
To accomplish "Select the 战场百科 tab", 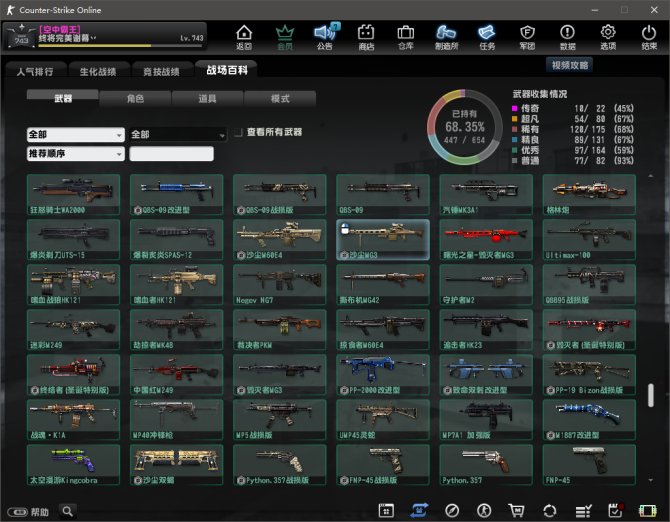I will click(226, 70).
